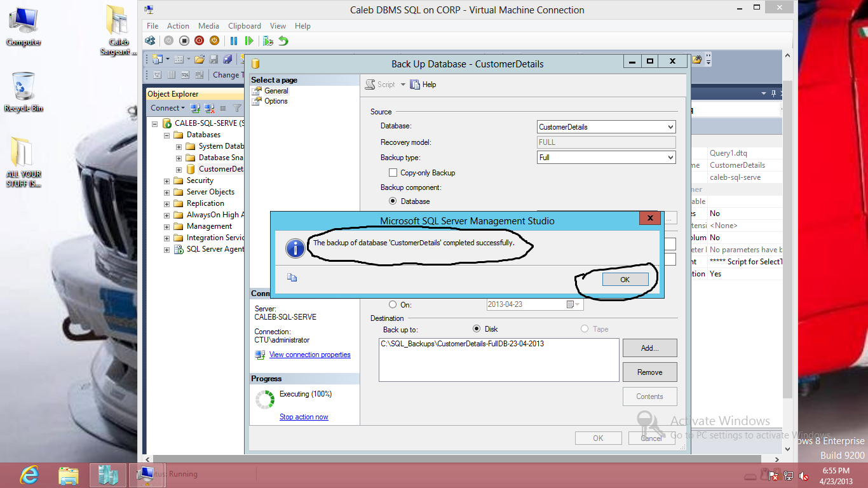Screen dimensions: 868x488
Task: Collapse the Databases tree node
Action: [x=167, y=135]
